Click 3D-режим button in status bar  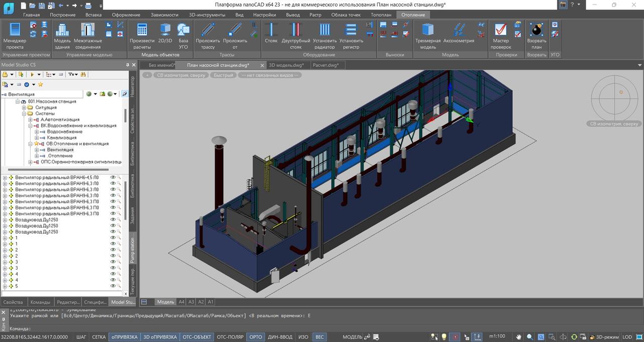point(603,337)
